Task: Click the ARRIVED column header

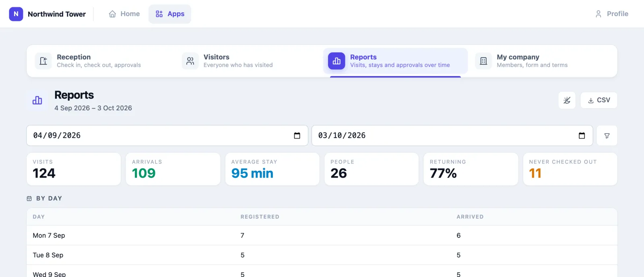Action: point(470,217)
